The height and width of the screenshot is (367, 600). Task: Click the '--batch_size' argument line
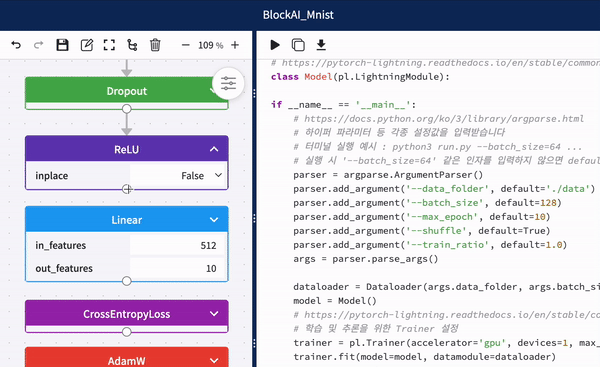[x=427, y=203]
